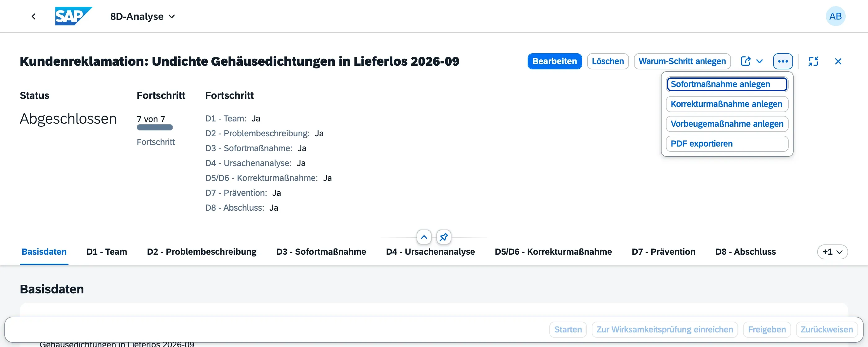Click the D7 - Prävention: Ja entry
Screen dimensions: 868x347
tap(243, 193)
